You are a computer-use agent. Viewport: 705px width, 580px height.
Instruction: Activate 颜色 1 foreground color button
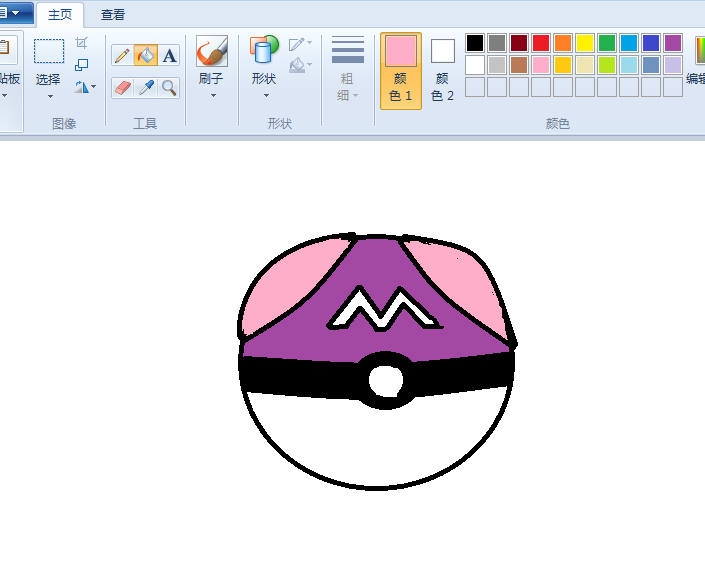(401, 71)
